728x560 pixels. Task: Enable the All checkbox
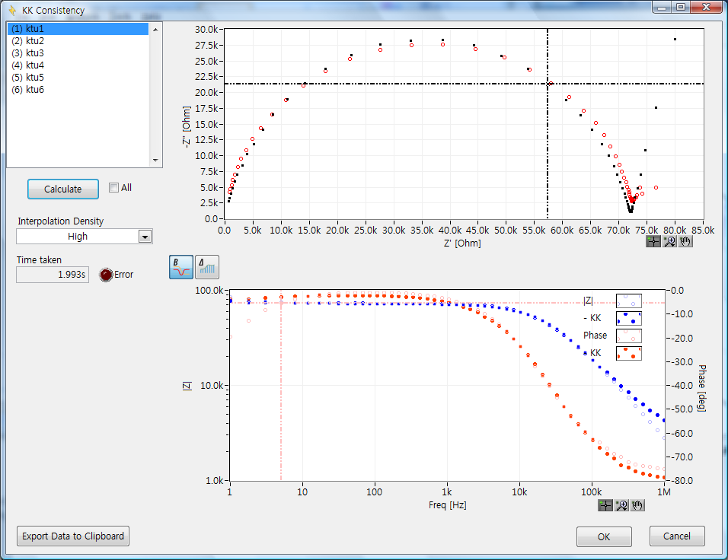[x=113, y=188]
